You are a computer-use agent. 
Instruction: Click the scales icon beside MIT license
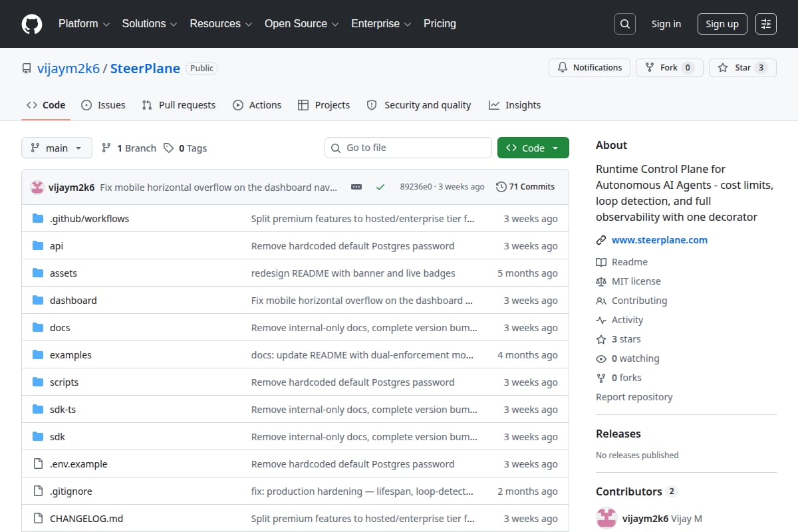[601, 281]
